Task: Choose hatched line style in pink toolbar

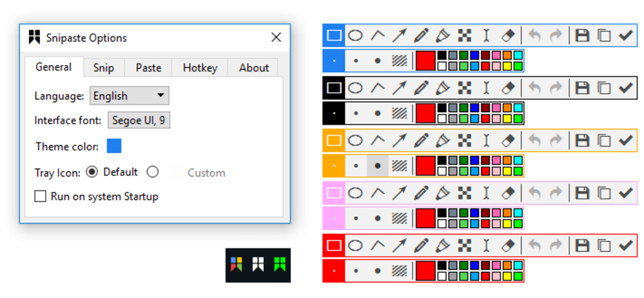Action: [x=399, y=218]
